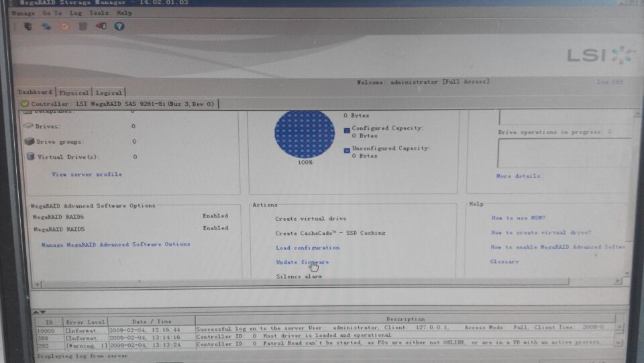Open the Log menu
644x363 pixels.
tap(76, 13)
